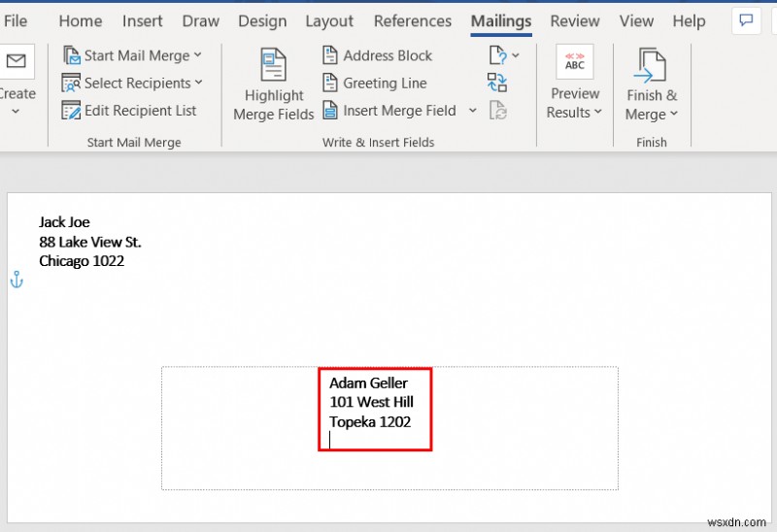Click the 'Chicago 1022' text line
Viewport: 777px width, 532px height.
pos(82,261)
